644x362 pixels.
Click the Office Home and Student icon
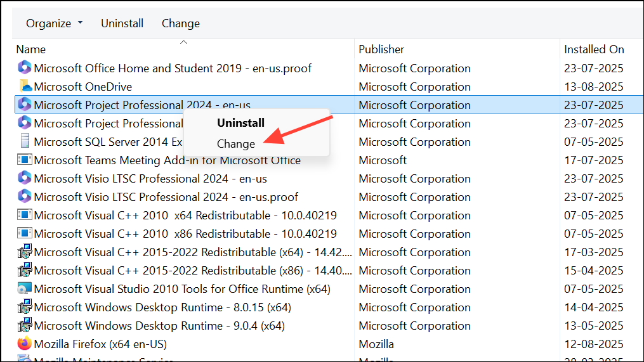[x=25, y=68]
